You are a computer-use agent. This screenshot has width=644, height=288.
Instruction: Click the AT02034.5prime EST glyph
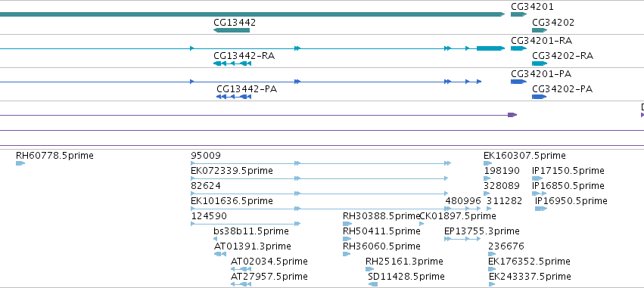[241, 269]
